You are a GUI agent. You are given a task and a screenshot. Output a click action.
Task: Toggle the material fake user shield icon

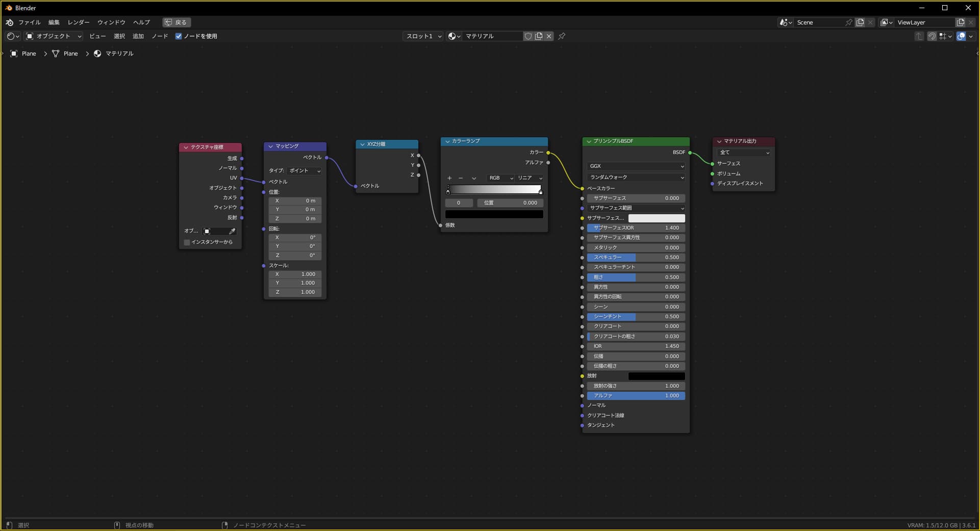529,36
